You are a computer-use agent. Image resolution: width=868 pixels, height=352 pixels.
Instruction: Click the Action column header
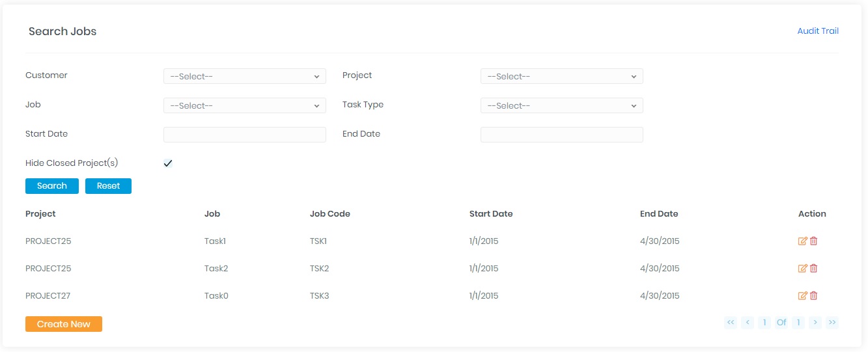[812, 214]
